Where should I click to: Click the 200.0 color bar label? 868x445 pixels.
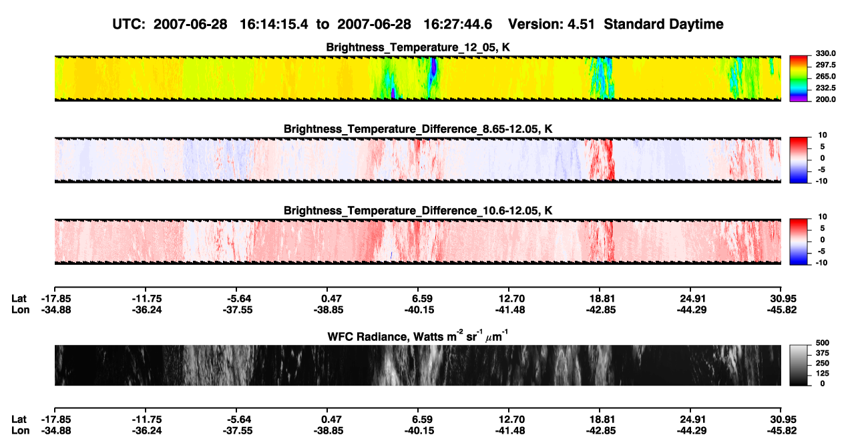tap(825, 99)
